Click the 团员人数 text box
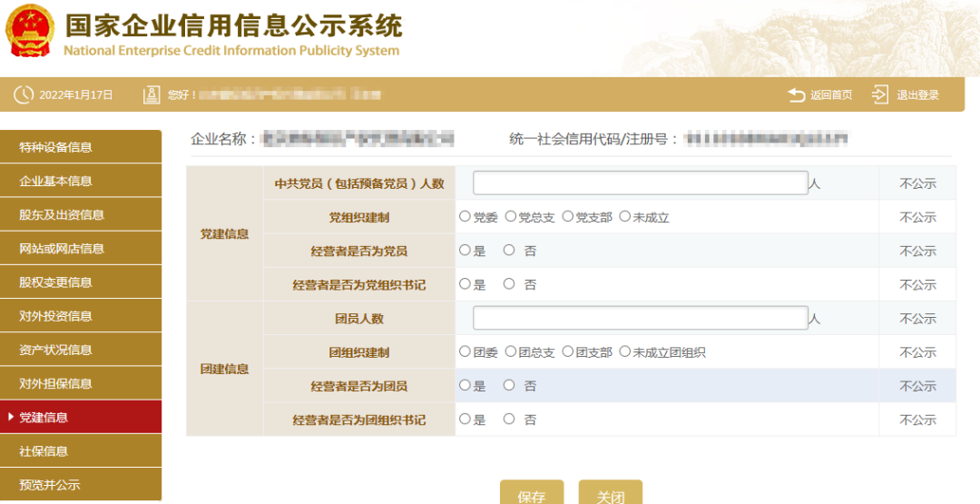Image resolution: width=980 pixels, height=504 pixels. tap(640, 318)
